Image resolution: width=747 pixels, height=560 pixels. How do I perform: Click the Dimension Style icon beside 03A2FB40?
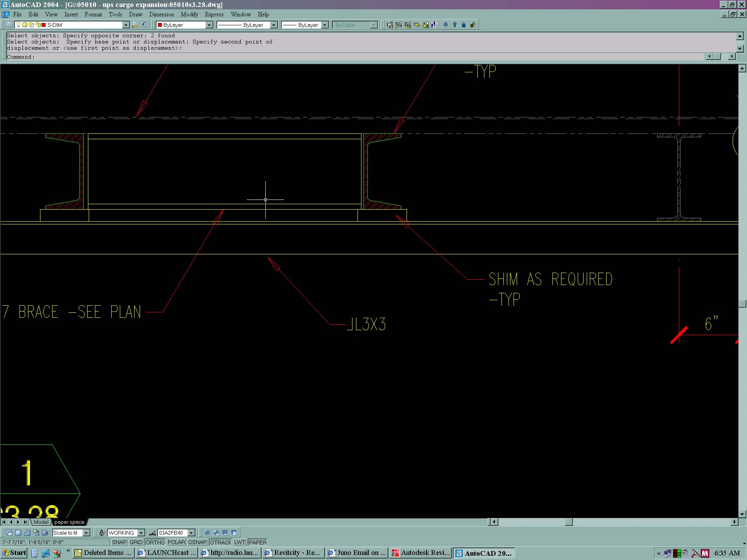click(x=153, y=533)
